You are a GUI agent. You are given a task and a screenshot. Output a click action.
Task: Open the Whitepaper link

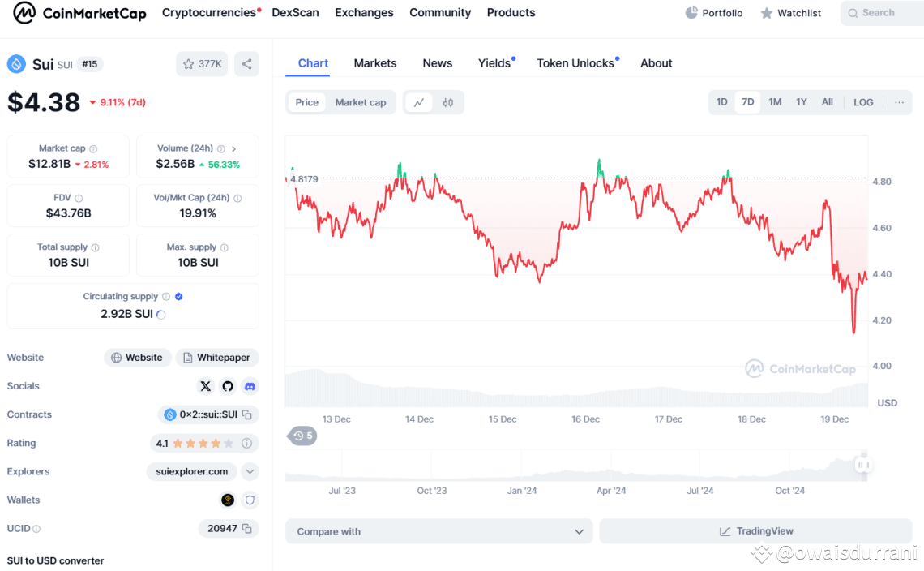click(217, 358)
